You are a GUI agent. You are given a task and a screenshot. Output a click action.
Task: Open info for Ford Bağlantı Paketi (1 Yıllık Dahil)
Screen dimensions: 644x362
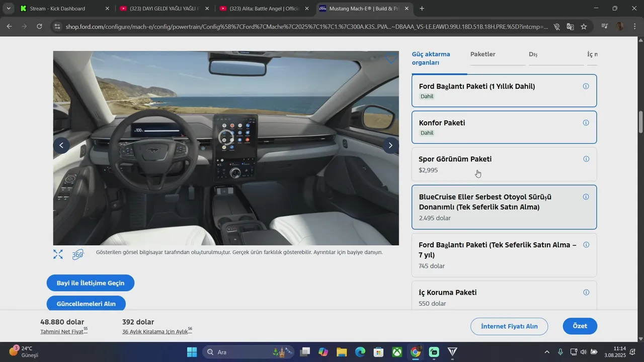click(x=586, y=86)
